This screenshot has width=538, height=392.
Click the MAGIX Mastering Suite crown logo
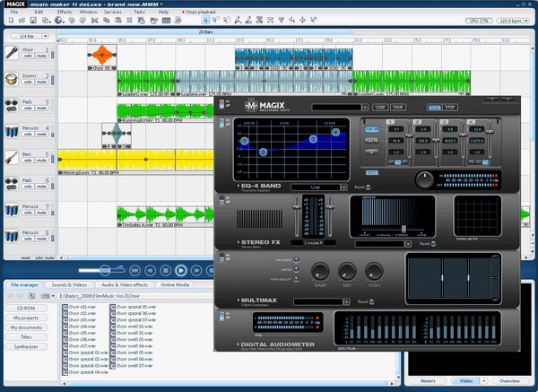coord(251,105)
